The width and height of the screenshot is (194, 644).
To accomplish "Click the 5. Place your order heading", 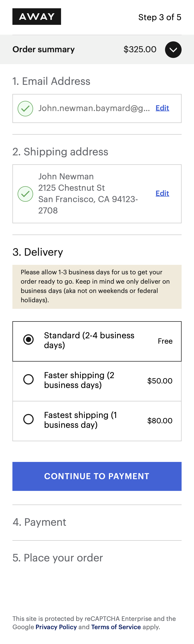I will pos(57,558).
